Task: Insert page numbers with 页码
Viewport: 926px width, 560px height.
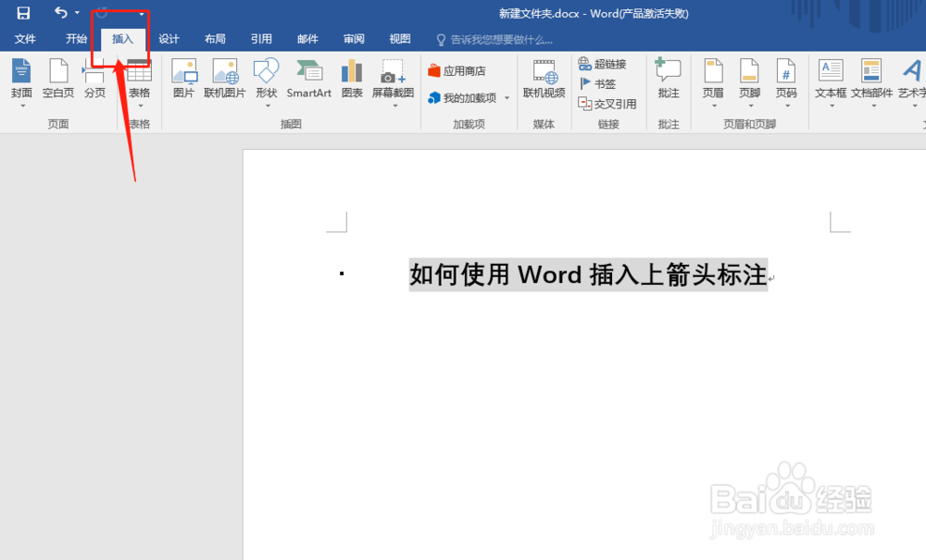Action: [x=786, y=79]
